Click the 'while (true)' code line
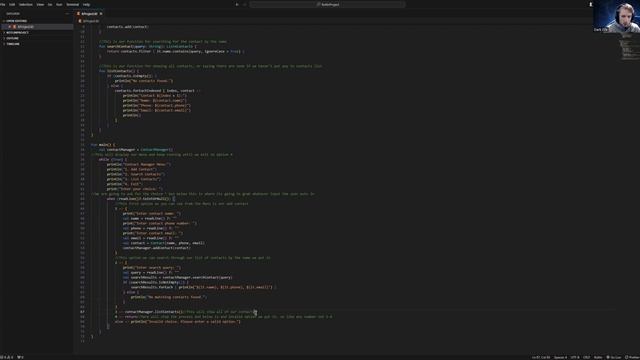Image resolution: width=640 pixels, height=360 pixels. [113, 160]
